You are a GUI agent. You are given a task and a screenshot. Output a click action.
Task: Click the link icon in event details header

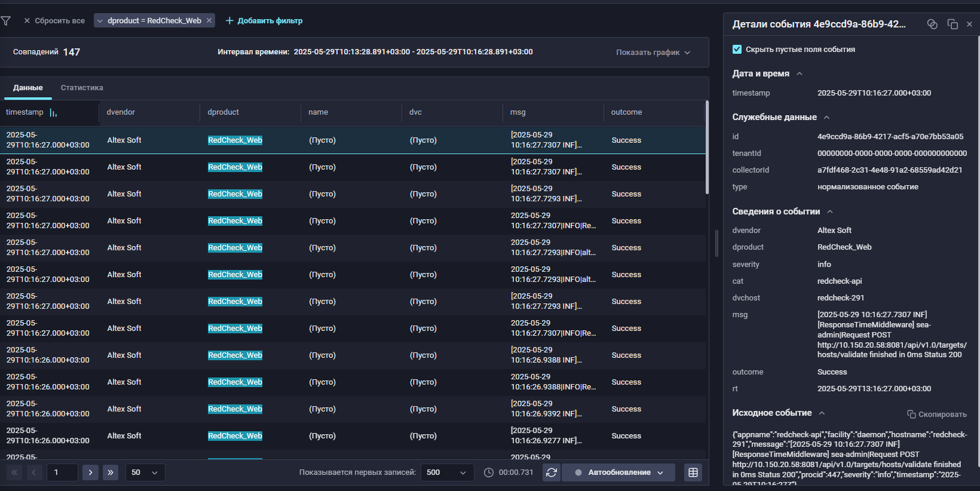(932, 24)
